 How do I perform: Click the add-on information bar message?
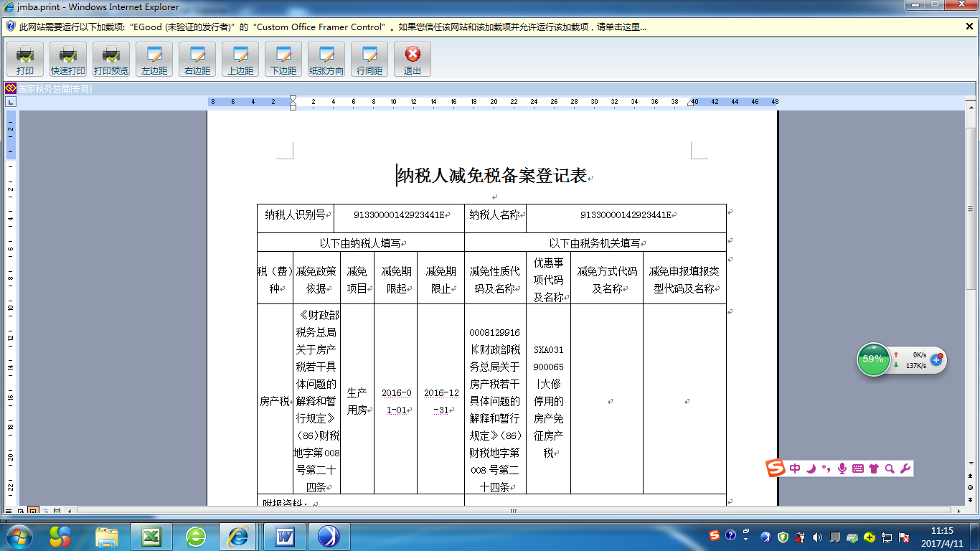coord(330,27)
